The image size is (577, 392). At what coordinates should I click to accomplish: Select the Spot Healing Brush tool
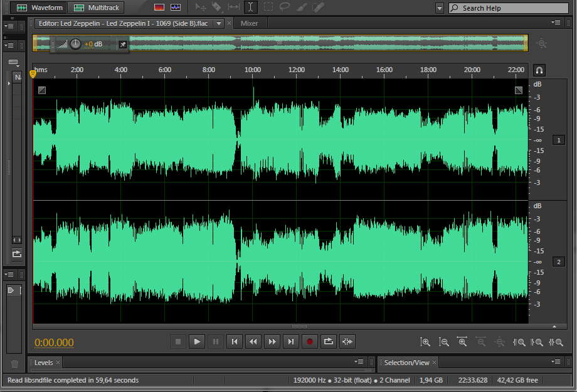point(318,7)
